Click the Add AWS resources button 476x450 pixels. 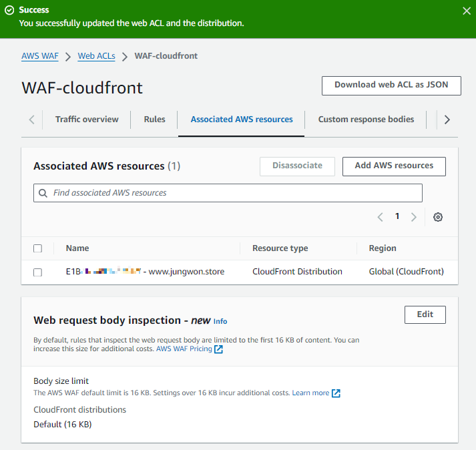(x=394, y=166)
